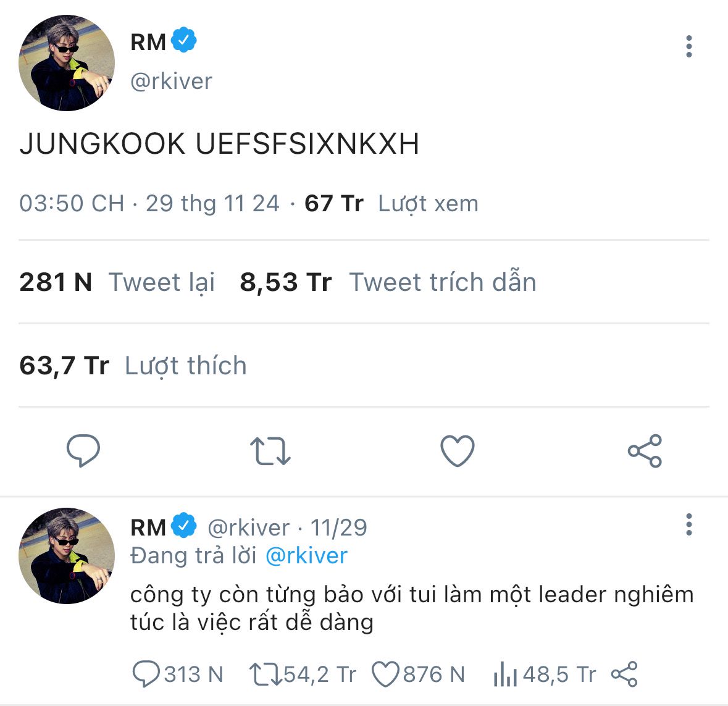The image size is (728, 706).
Task: Open the 67 Tr Lượt xem view count
Action: pyautogui.click(x=391, y=203)
